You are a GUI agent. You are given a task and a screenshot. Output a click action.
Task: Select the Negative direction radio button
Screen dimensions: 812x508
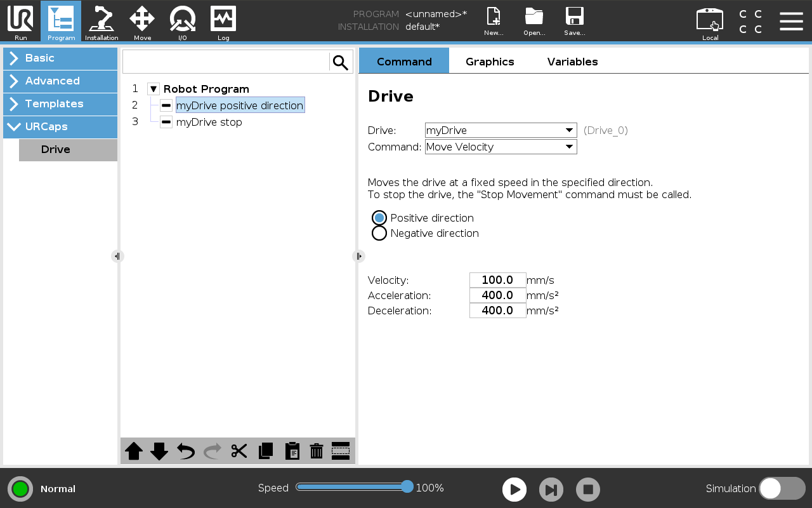point(379,233)
